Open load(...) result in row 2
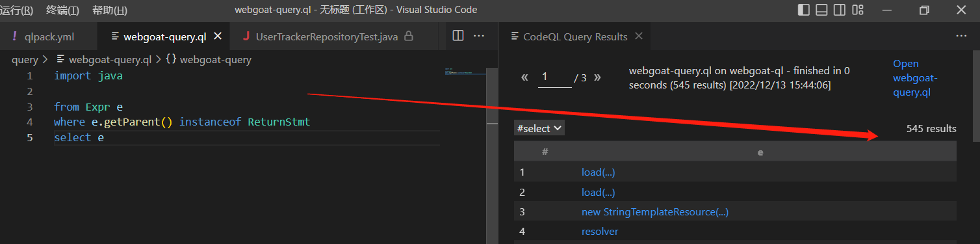This screenshot has width=980, height=244. 598,193
